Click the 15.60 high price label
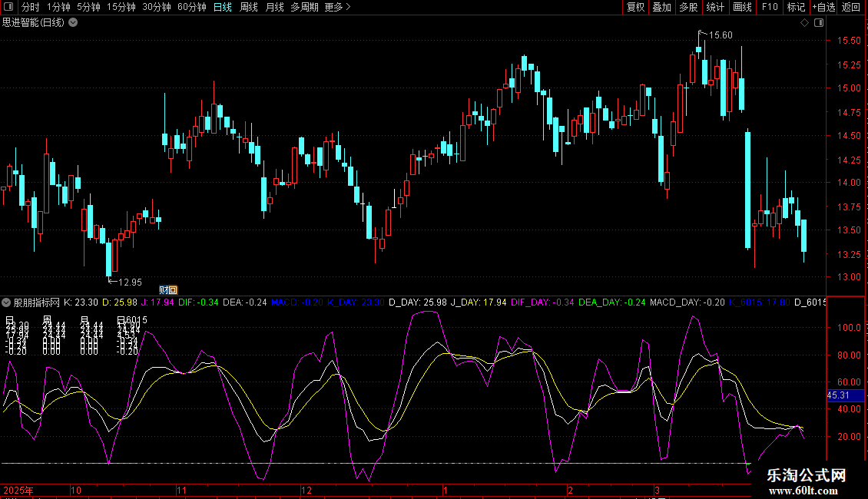Image resolution: width=868 pixels, height=499 pixels. point(721,35)
